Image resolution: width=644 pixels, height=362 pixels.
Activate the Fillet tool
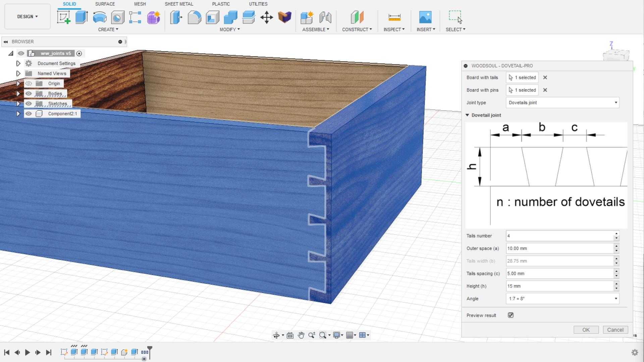(x=194, y=17)
